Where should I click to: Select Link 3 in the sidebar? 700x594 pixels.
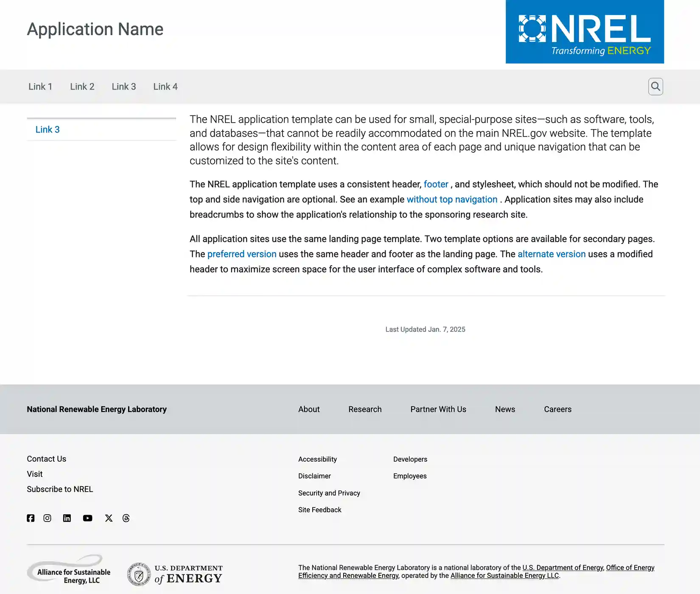[48, 129]
